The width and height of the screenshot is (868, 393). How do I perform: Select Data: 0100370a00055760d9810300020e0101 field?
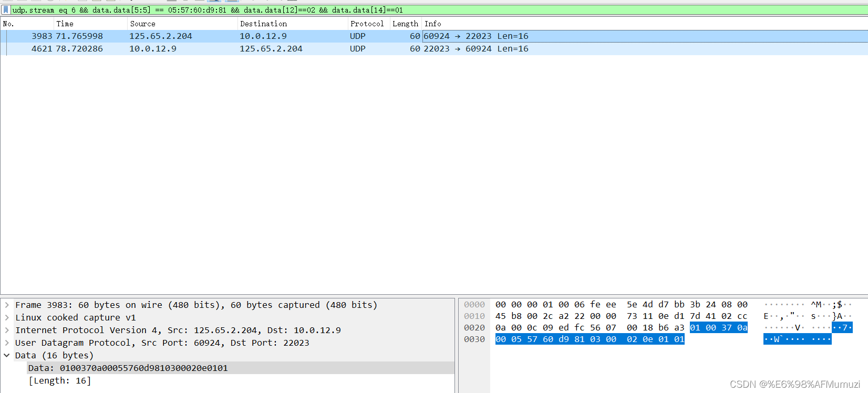[x=128, y=368]
